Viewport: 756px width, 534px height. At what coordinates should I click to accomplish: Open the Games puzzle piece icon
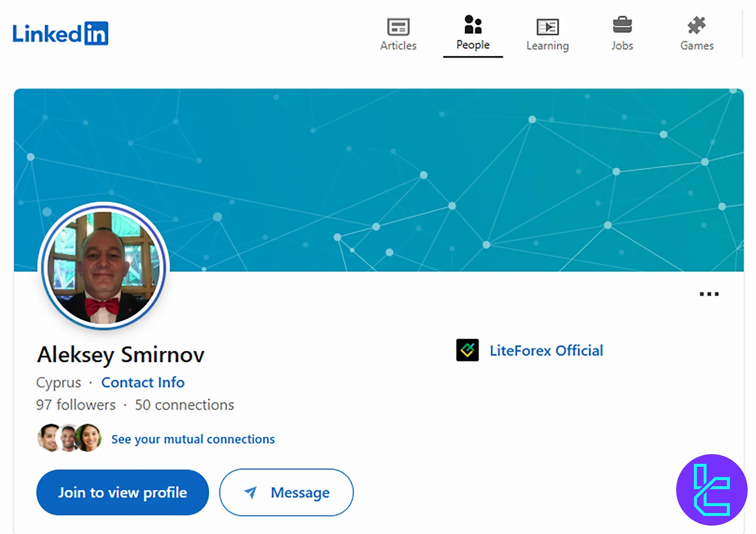(697, 25)
